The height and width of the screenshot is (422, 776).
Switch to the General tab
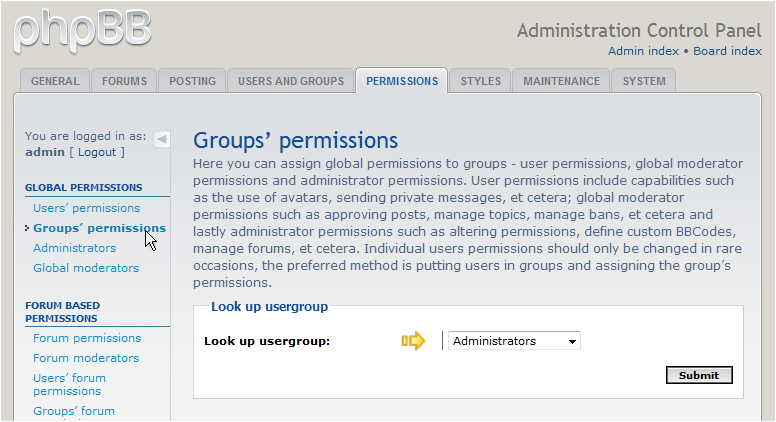click(55, 81)
